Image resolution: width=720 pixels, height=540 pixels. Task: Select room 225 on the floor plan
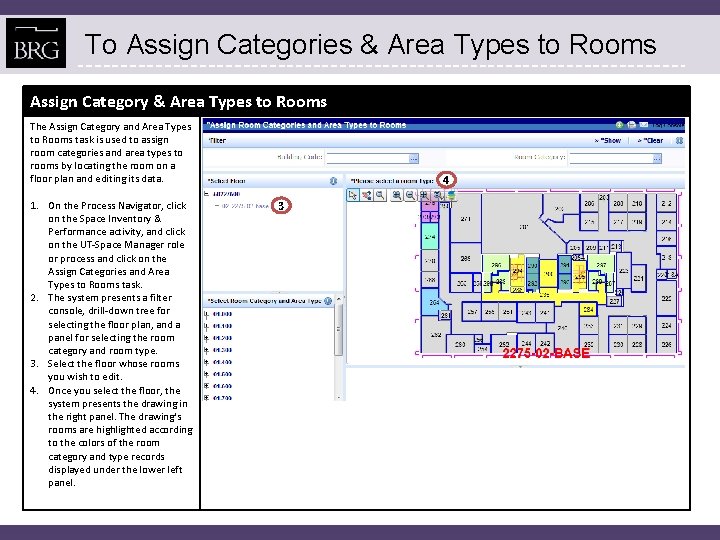point(666,298)
